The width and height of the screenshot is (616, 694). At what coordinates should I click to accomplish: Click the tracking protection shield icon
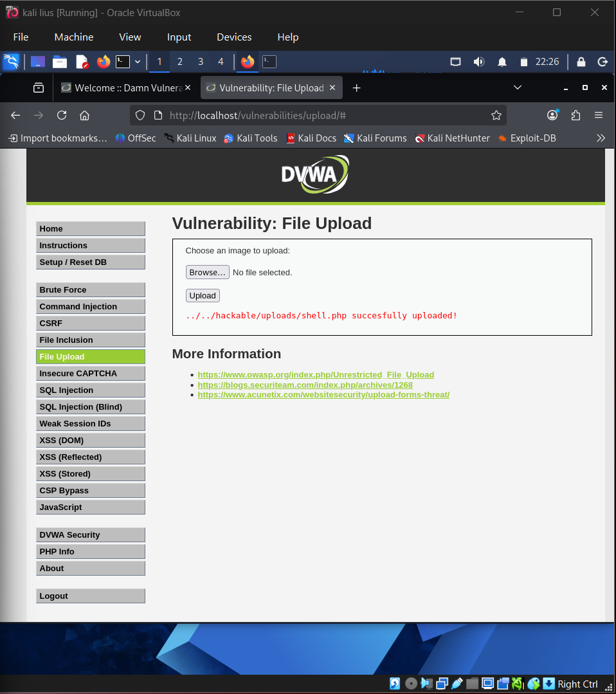[x=140, y=116]
